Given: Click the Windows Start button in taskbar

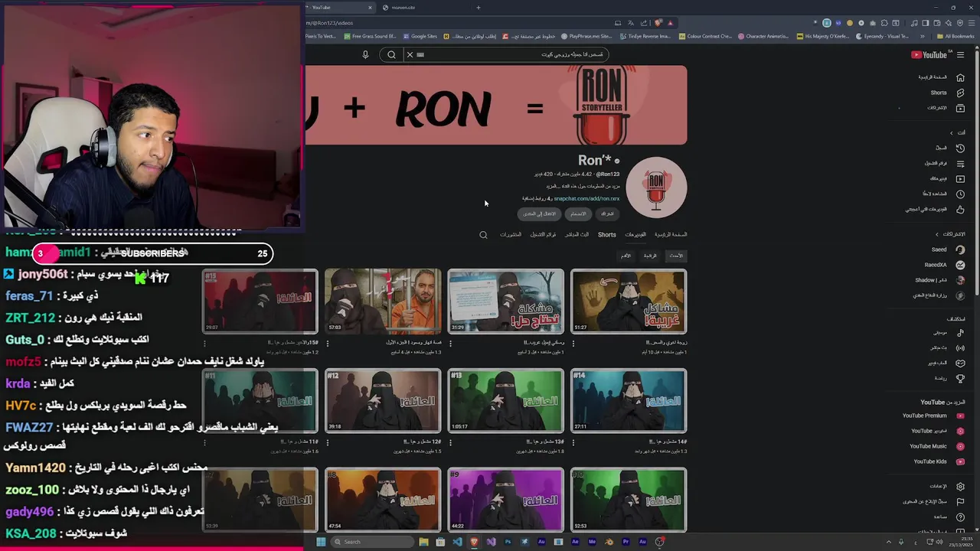Looking at the screenshot, I should (x=321, y=542).
